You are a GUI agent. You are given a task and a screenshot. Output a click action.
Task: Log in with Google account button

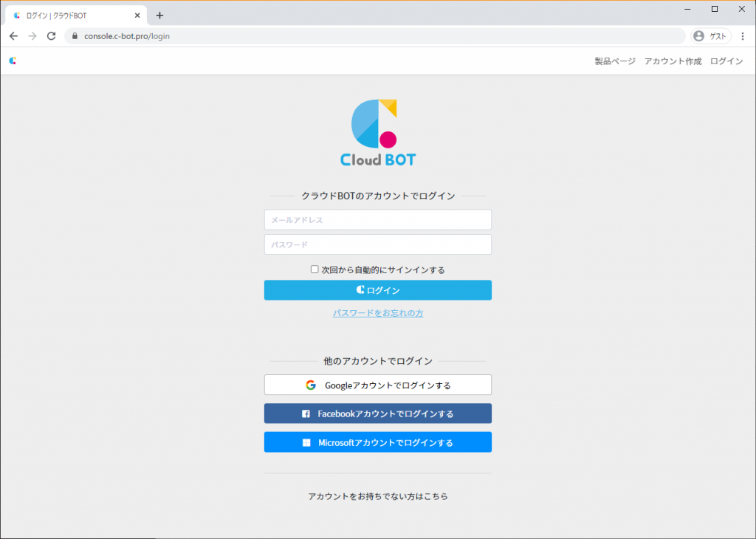pyautogui.click(x=377, y=385)
